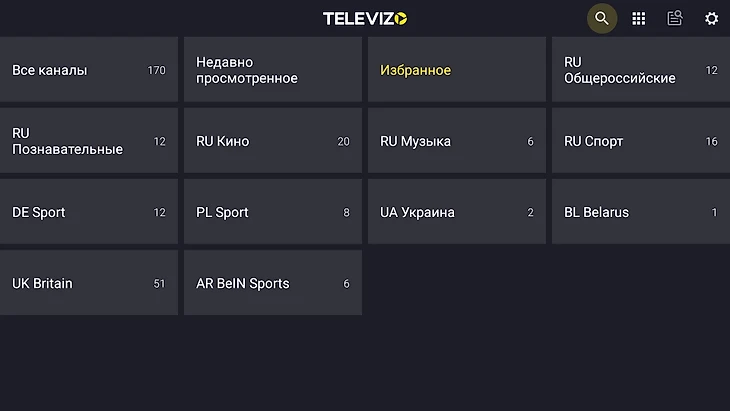
Task: Open the search icon
Action: point(601,18)
